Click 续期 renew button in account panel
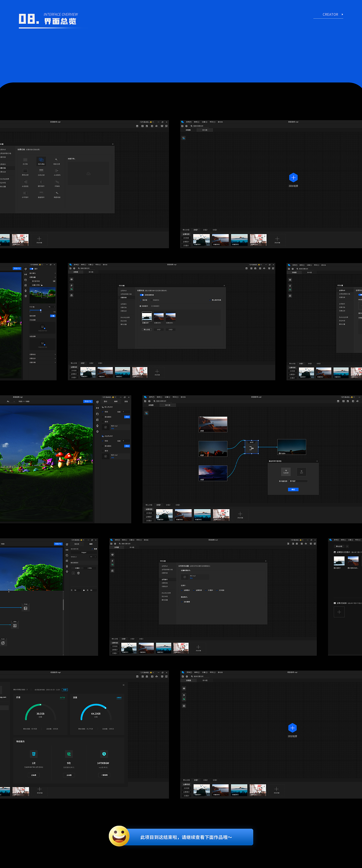This screenshot has width=362, height=868. point(65,689)
